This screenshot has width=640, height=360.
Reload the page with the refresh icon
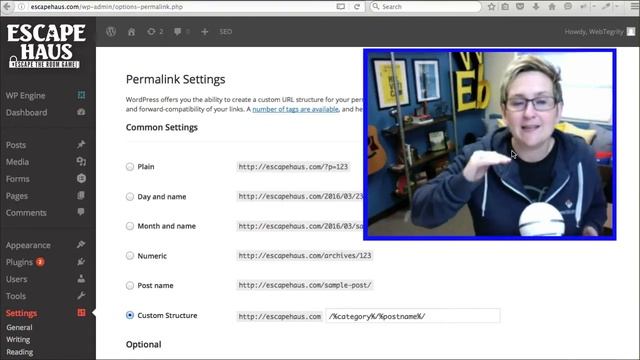[357, 7]
